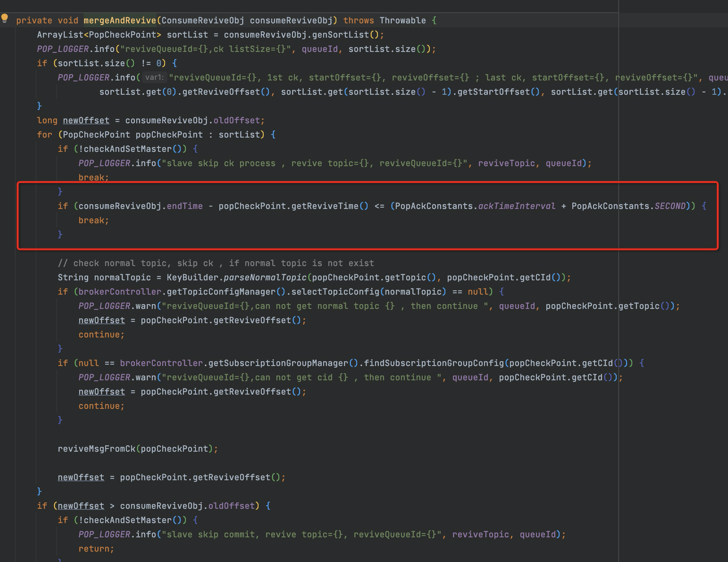Viewport: 728px width, 562px height.
Task: Click the SECOND constant of PopAckConstants
Action: [x=670, y=206]
